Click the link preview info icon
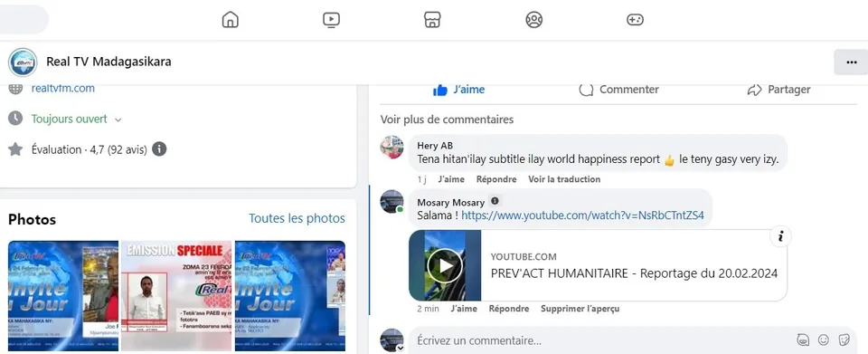This screenshot has height=354, width=868. pos(780,236)
